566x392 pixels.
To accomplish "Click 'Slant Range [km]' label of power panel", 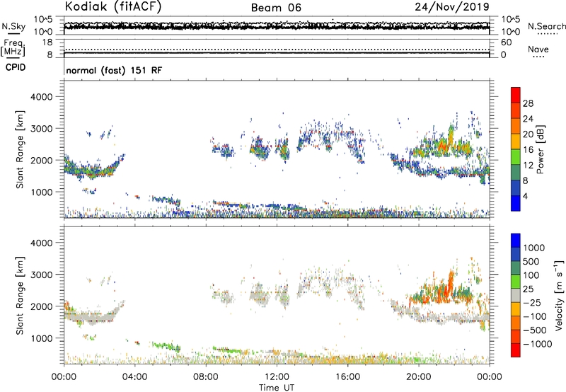I will click(x=20, y=149).
